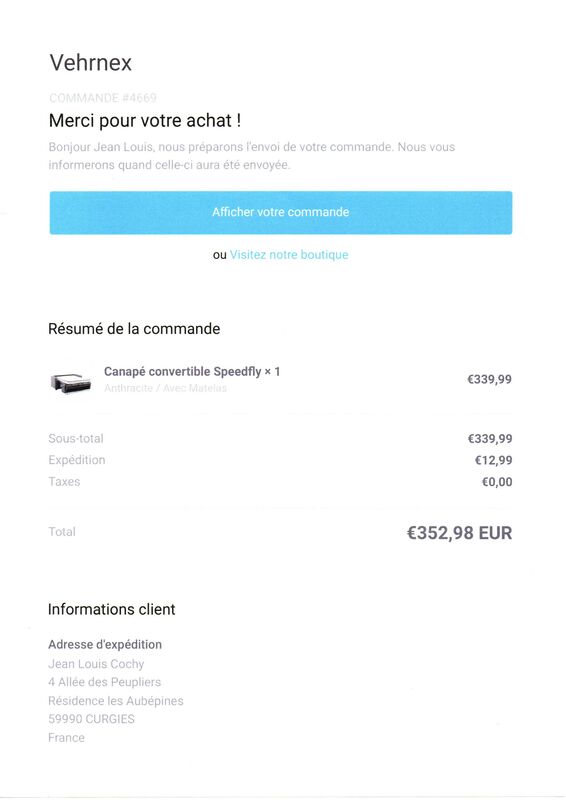Screen dimensions: 566x800
Task: Select the Sous-total label
Action: click(76, 438)
